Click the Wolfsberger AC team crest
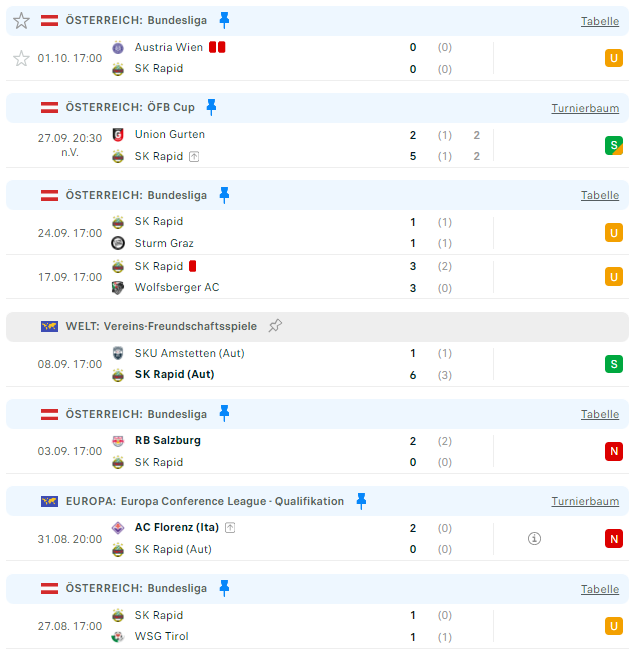This screenshot has width=638, height=652. coord(118,288)
